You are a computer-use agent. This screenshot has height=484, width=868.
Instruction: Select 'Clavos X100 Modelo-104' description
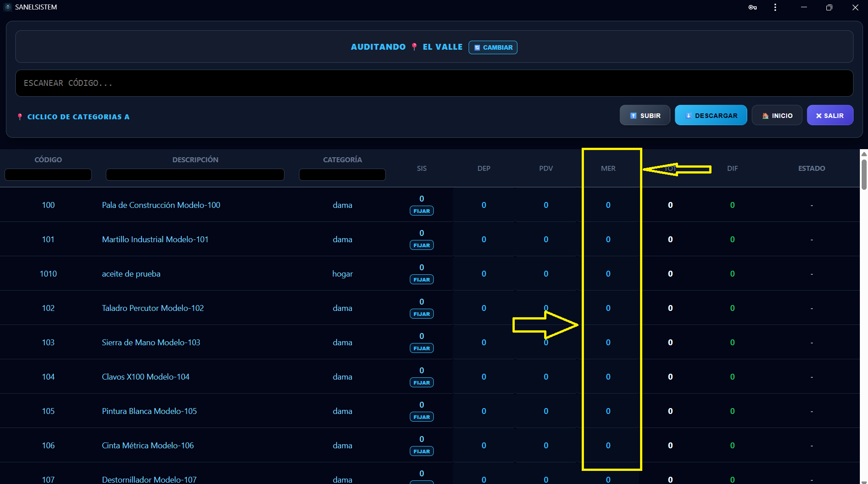146,377
